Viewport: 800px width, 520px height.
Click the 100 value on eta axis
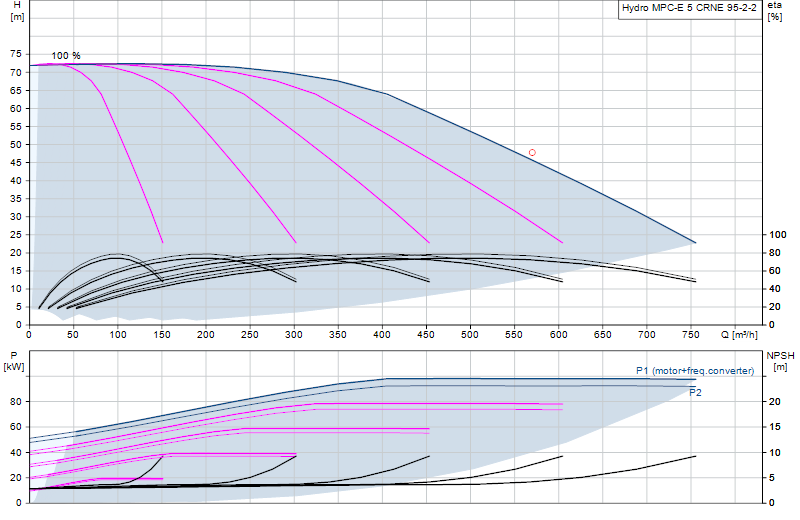click(x=778, y=235)
